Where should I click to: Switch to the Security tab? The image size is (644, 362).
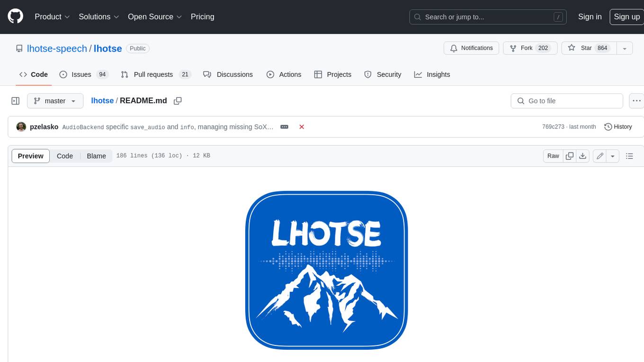pyautogui.click(x=383, y=74)
